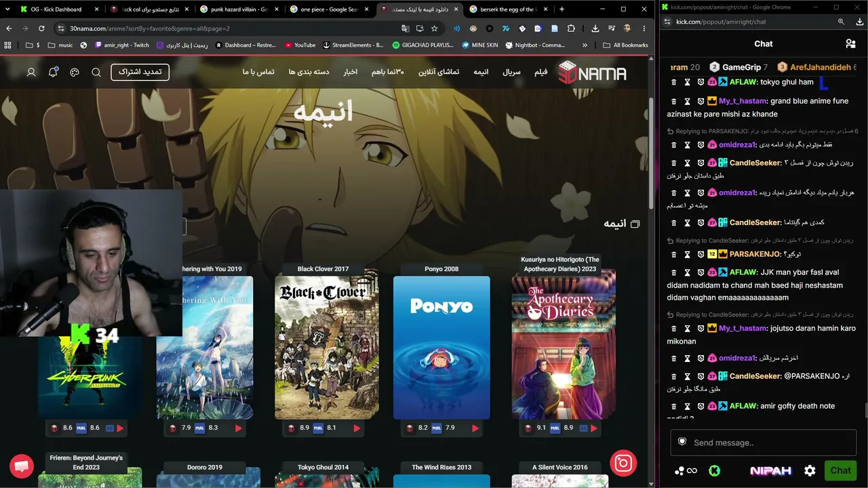Image resolution: width=868 pixels, height=488 pixels.
Task: Open the search magnifier in 30nama header
Action: click(96, 73)
